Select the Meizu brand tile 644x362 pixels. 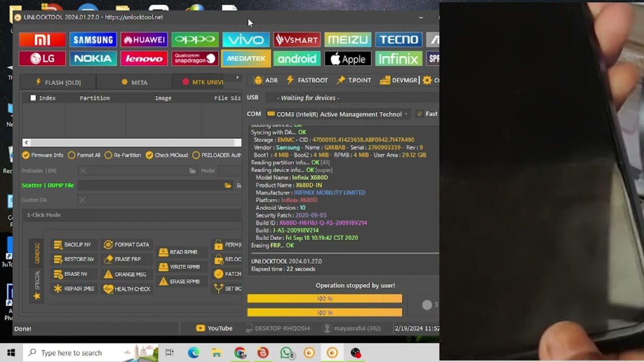point(348,40)
